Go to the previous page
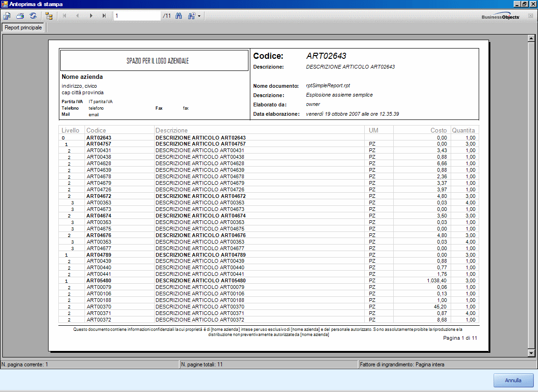The height and width of the screenshot is (392, 538). point(78,16)
